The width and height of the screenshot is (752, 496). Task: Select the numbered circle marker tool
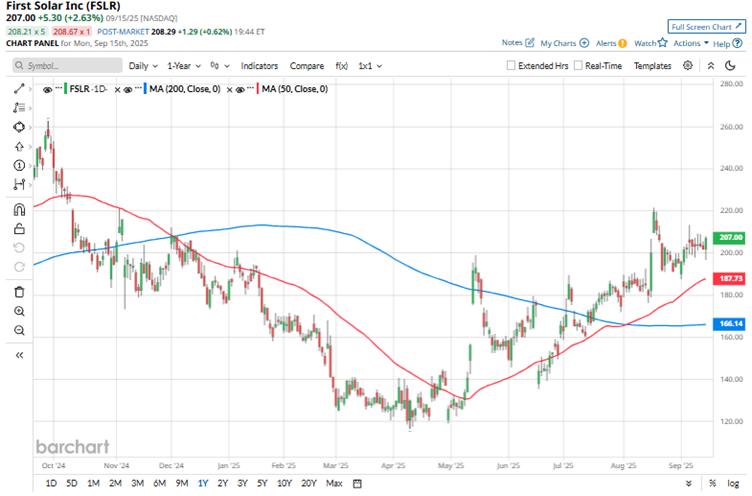[x=19, y=165]
